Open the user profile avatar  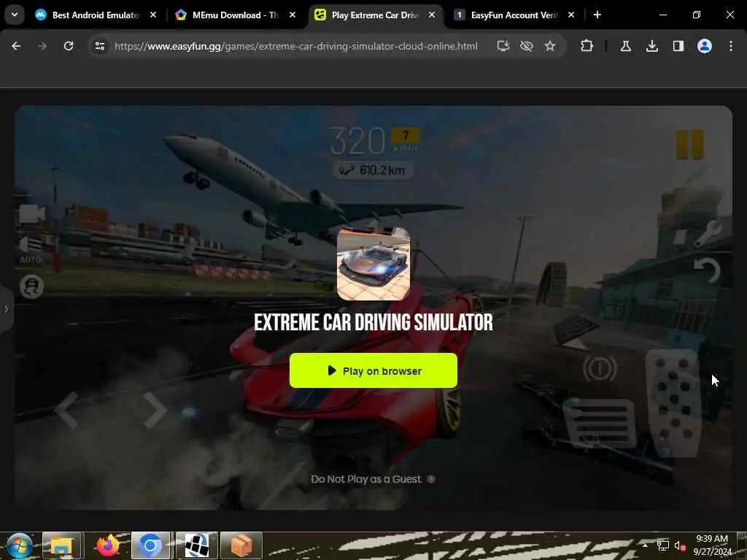[x=705, y=46]
